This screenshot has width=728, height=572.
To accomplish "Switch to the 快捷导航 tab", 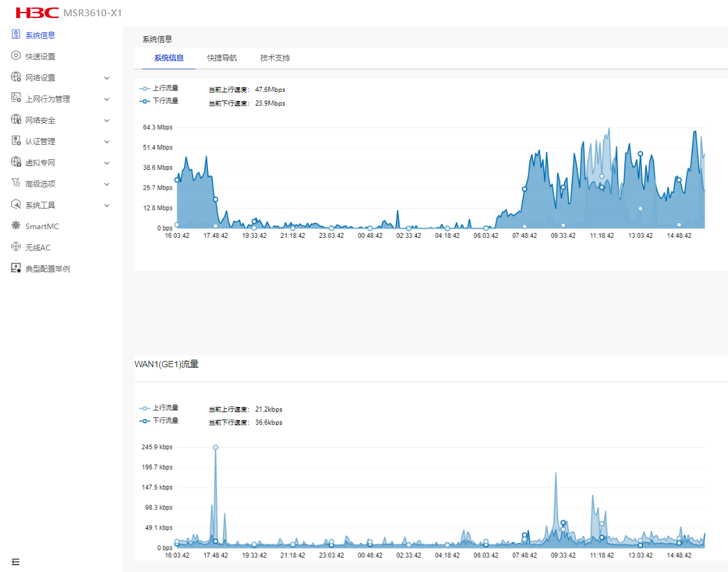I will [x=222, y=58].
